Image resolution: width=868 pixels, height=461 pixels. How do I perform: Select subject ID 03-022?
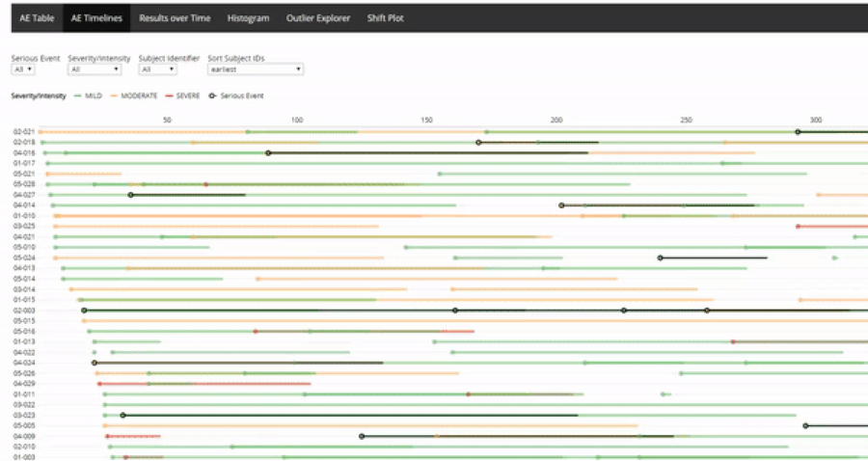tap(24, 405)
